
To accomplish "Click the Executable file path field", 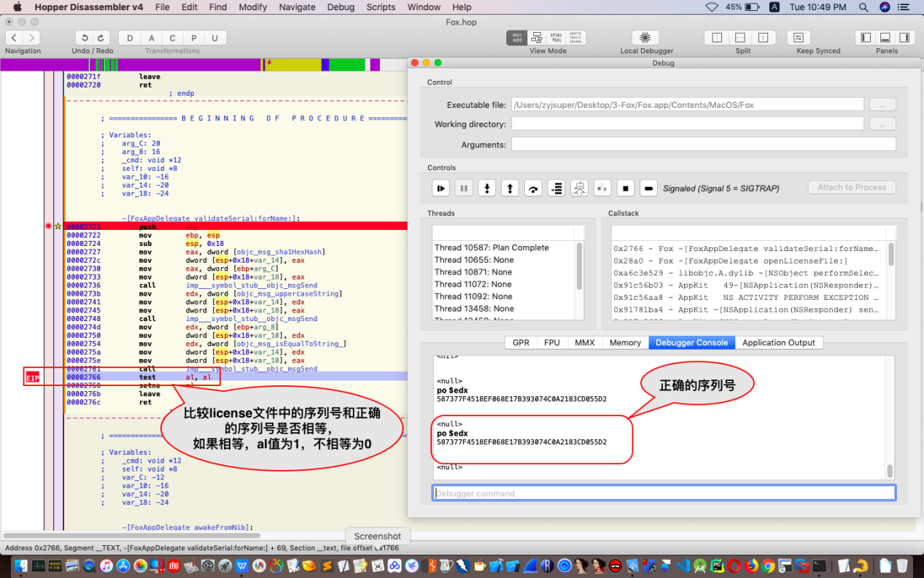I will [688, 104].
